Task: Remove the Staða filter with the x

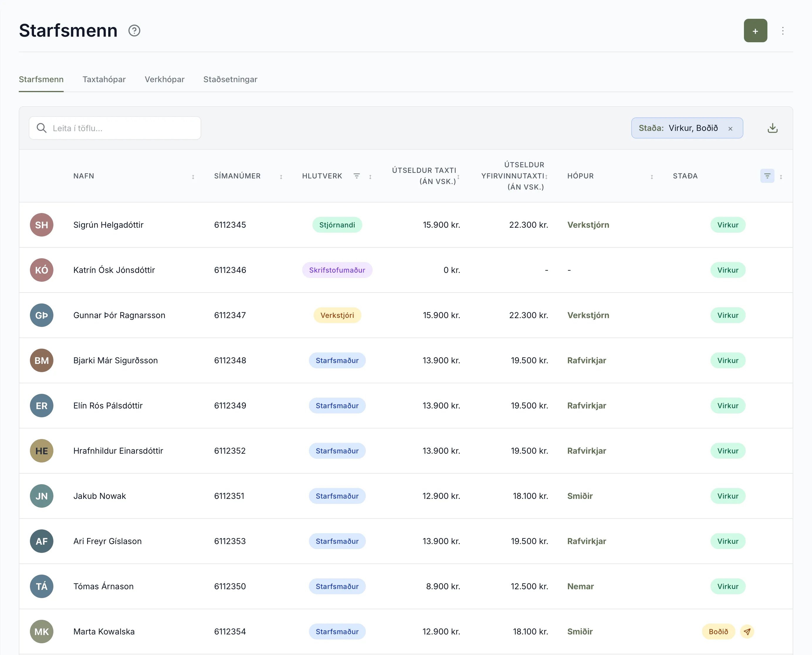Action: [x=730, y=129]
